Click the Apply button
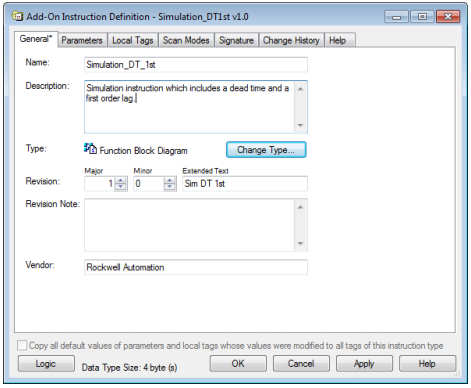Screen dimensions: 471x388 (x=364, y=364)
